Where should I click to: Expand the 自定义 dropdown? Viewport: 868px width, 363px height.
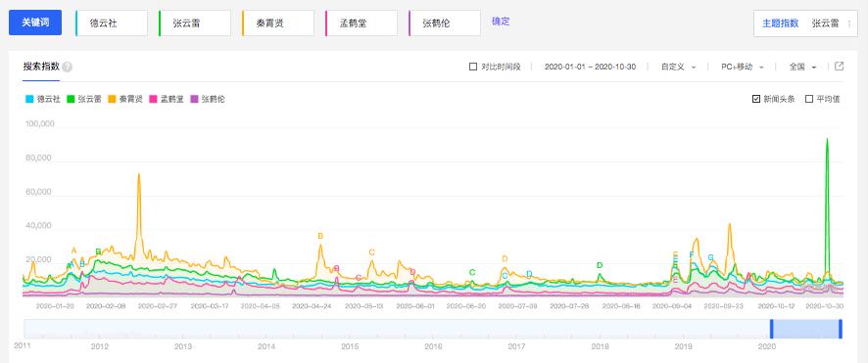(x=678, y=67)
